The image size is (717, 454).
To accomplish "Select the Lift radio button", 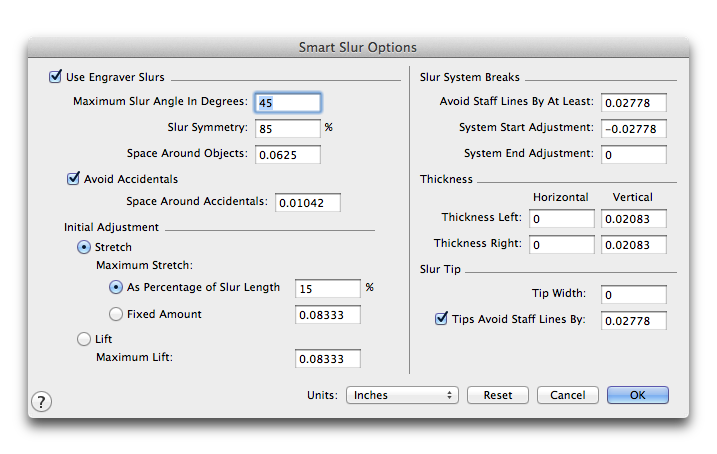I will [84, 339].
